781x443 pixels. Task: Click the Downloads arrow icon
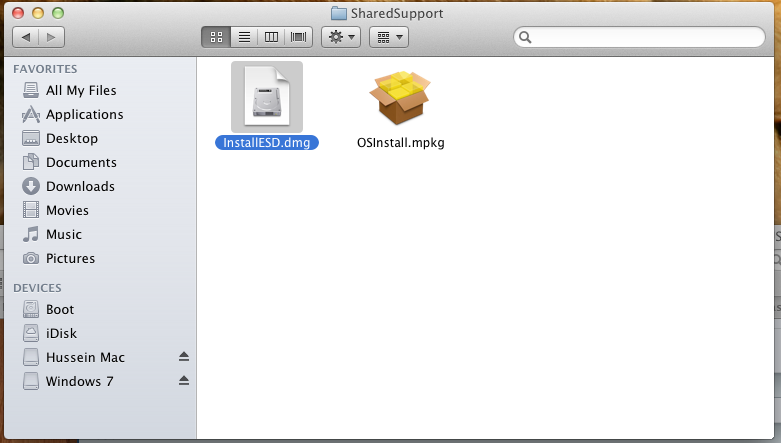31,186
